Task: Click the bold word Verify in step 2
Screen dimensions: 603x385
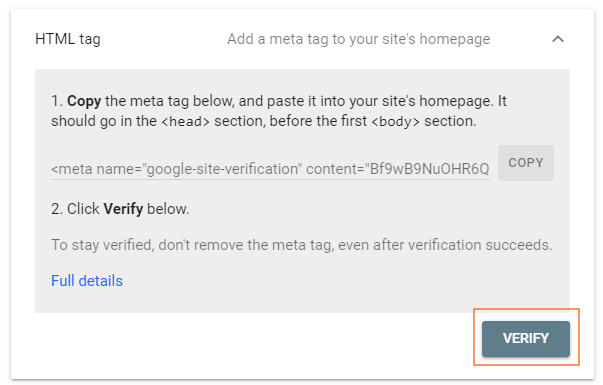Action: pyautogui.click(x=123, y=209)
